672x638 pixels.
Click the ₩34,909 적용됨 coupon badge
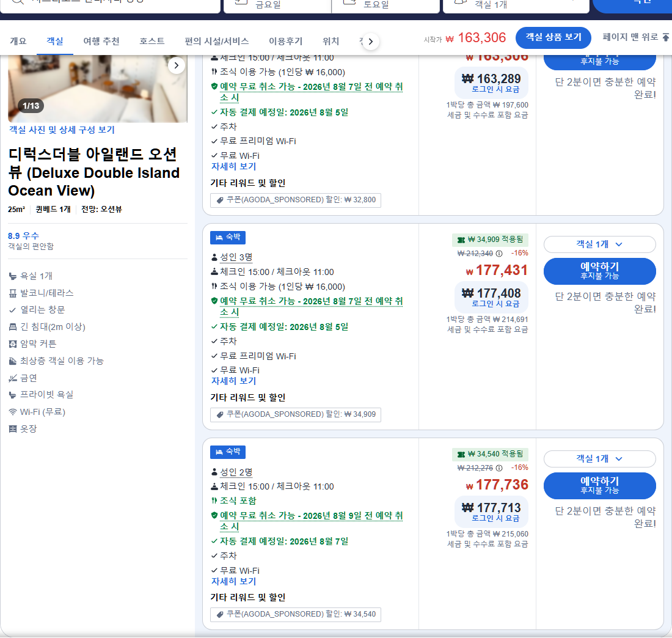tap(491, 240)
